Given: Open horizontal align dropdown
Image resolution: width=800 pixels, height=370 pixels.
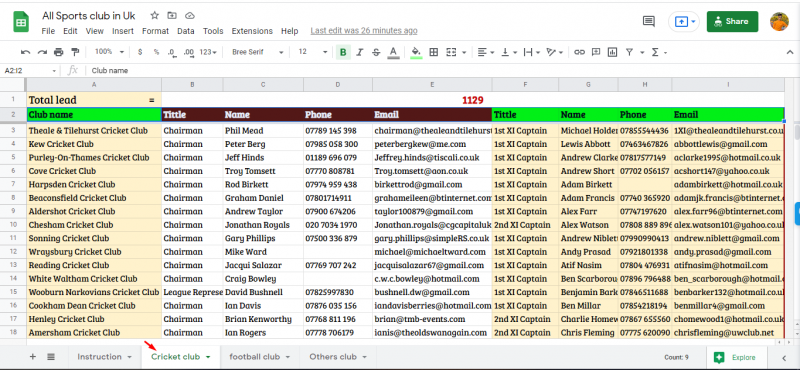Looking at the screenshot, I should pyautogui.click(x=486, y=52).
